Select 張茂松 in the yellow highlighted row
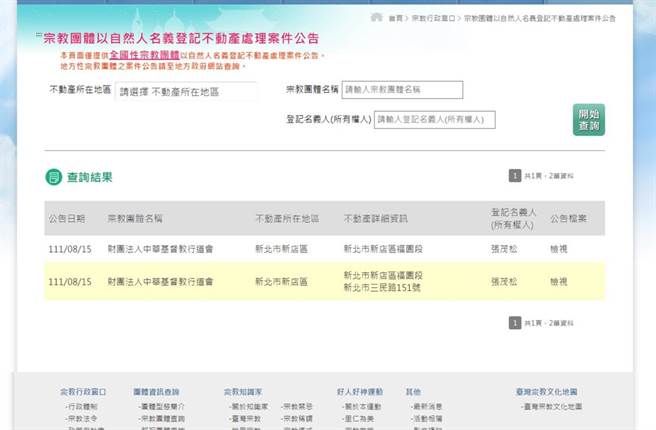This screenshot has width=656, height=430. click(504, 282)
